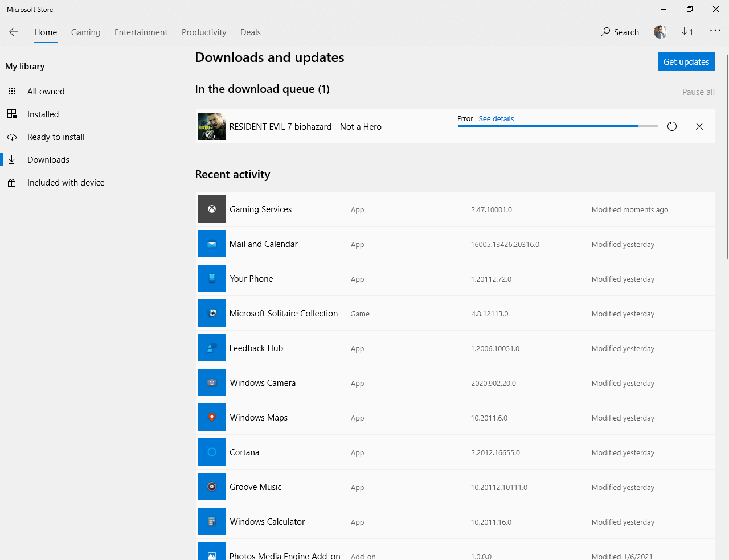This screenshot has height=560, width=729.
Task: Switch to the Gaming tab
Action: [86, 32]
